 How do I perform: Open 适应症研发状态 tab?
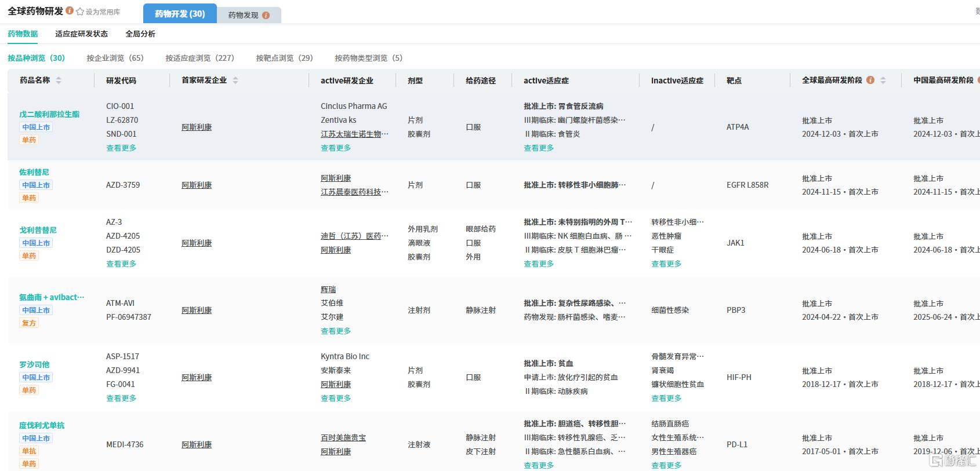point(81,34)
